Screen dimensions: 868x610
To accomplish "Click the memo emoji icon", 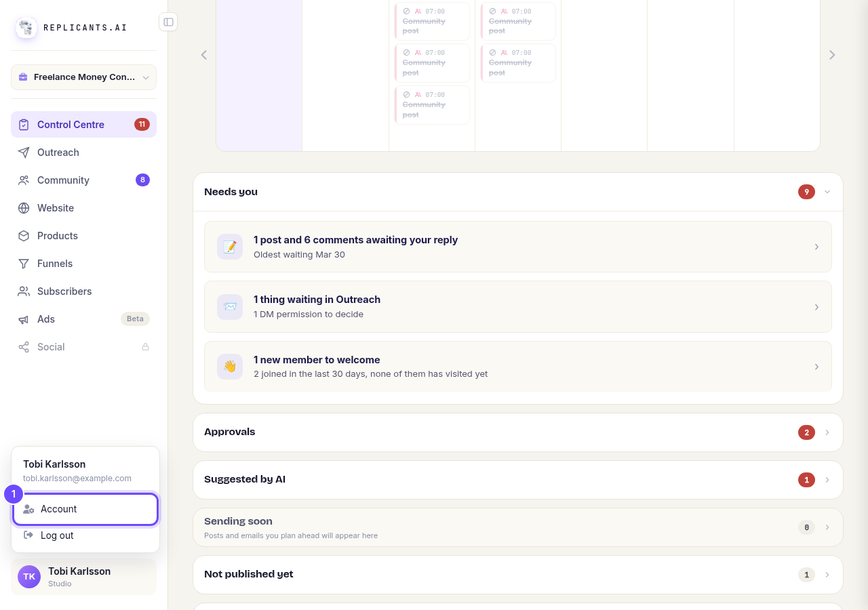I will [230, 247].
